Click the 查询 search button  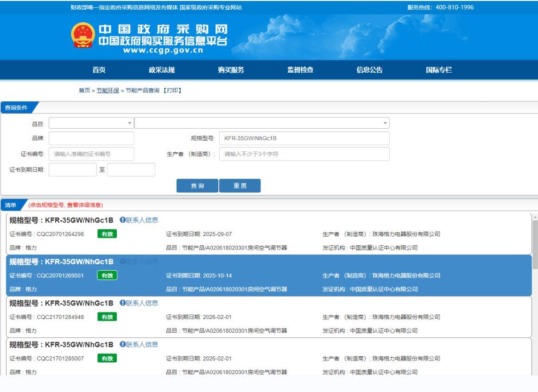[x=197, y=186]
